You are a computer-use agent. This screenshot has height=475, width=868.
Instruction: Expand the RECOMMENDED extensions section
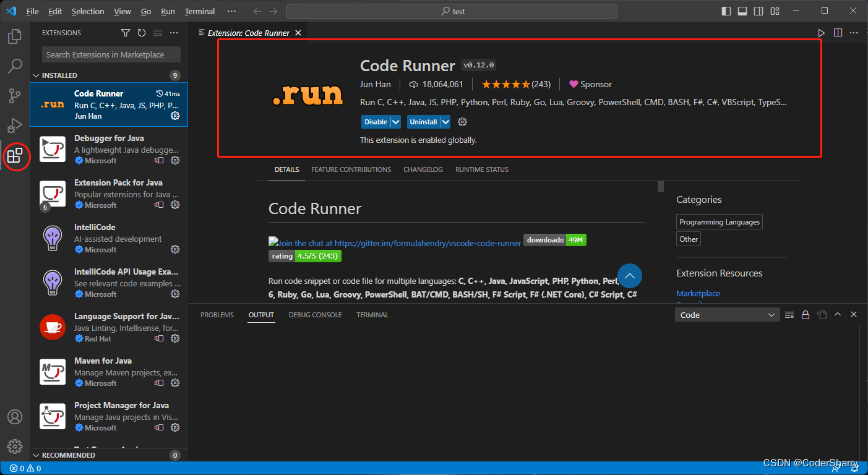point(109,455)
